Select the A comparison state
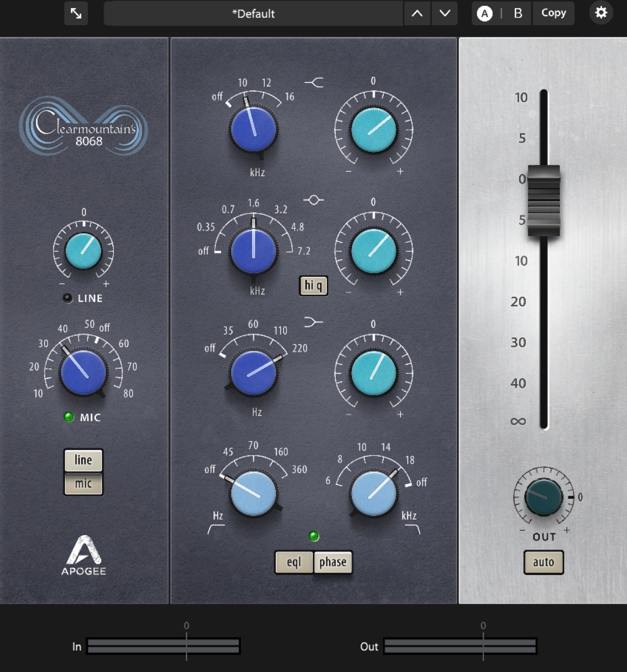The width and height of the screenshot is (627, 672). pyautogui.click(x=485, y=13)
